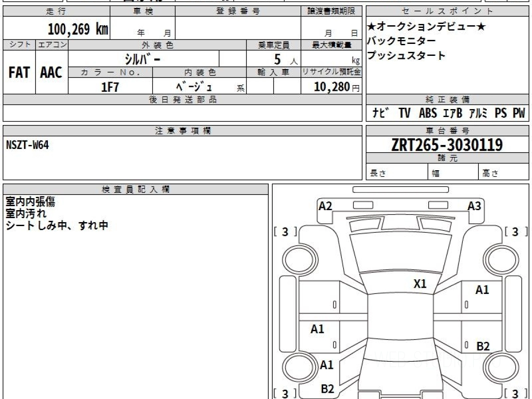Select the FAT shift value
The height and width of the screenshot is (399, 532).
(19, 72)
